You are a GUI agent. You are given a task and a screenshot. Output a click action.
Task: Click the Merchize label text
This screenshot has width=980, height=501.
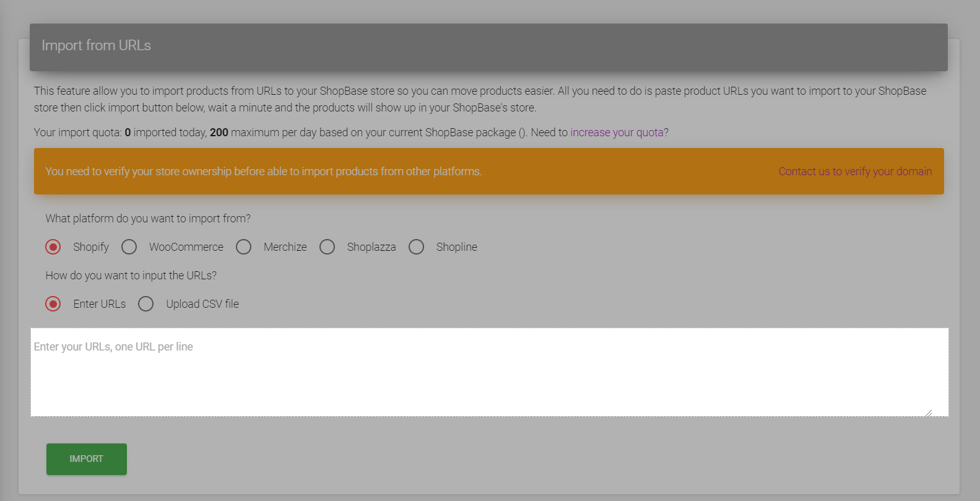(x=285, y=247)
